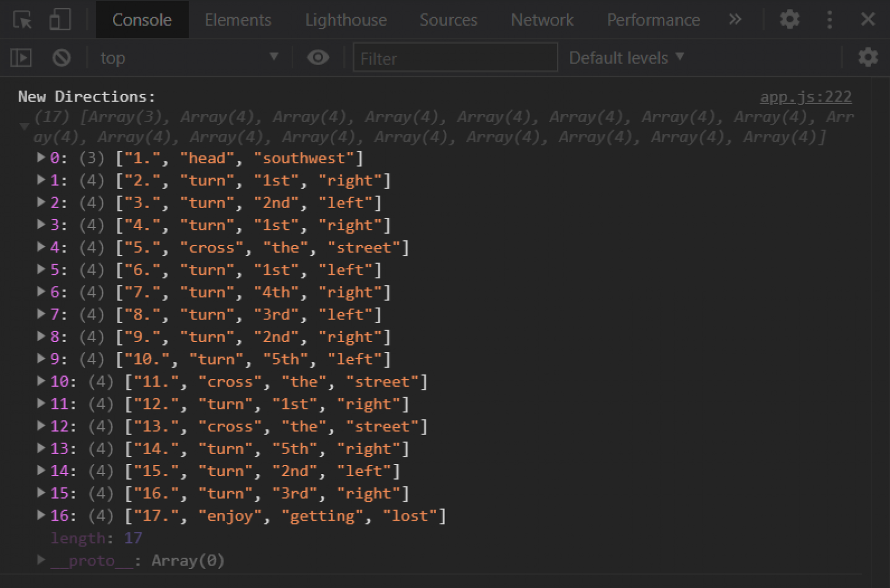Click the "lost" string value
Viewport: 890px width, 588px height.
(x=410, y=516)
